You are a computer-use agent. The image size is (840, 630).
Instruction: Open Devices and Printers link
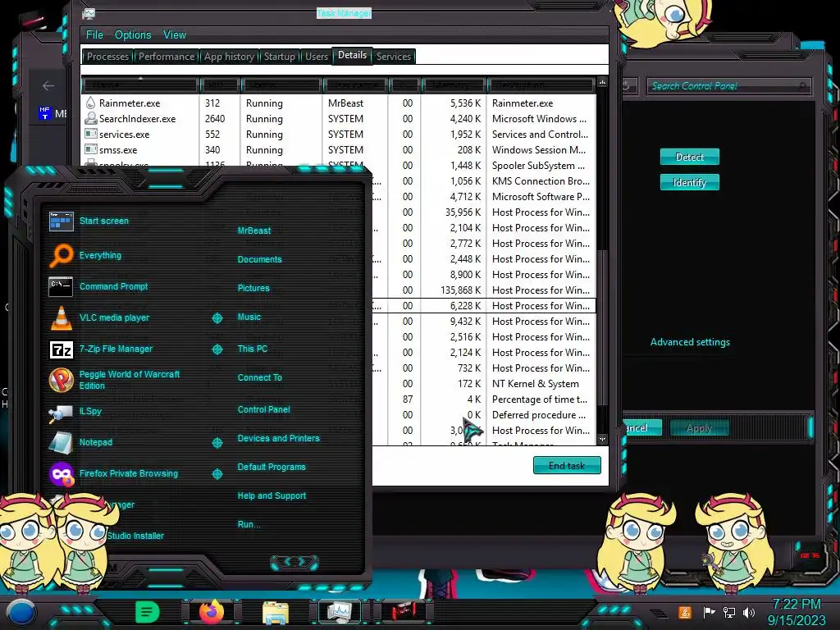pyautogui.click(x=279, y=438)
